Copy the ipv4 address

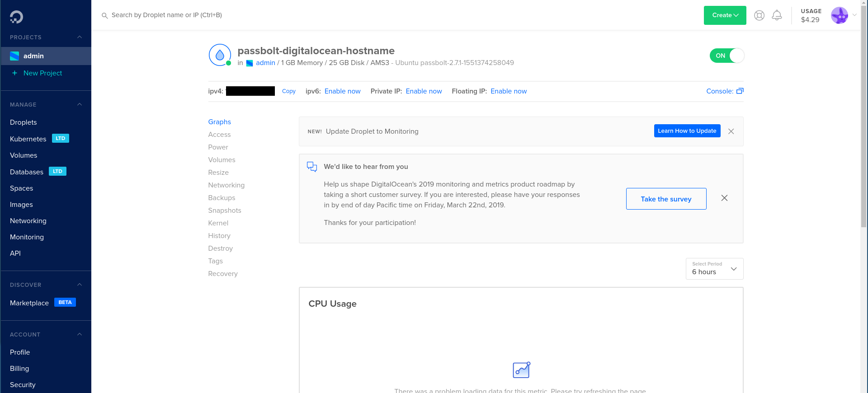[289, 91]
